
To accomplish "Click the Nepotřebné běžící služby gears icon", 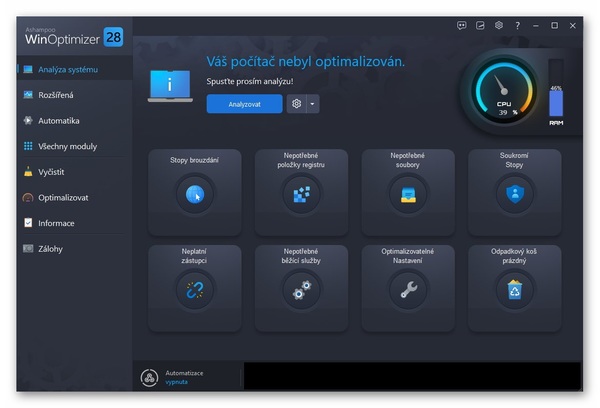I will tap(301, 290).
